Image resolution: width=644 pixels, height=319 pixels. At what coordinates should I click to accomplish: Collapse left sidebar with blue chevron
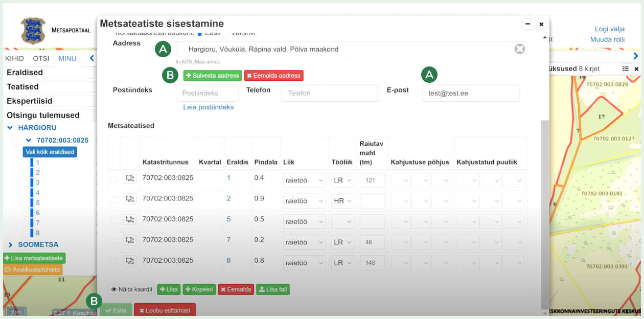(x=92, y=58)
